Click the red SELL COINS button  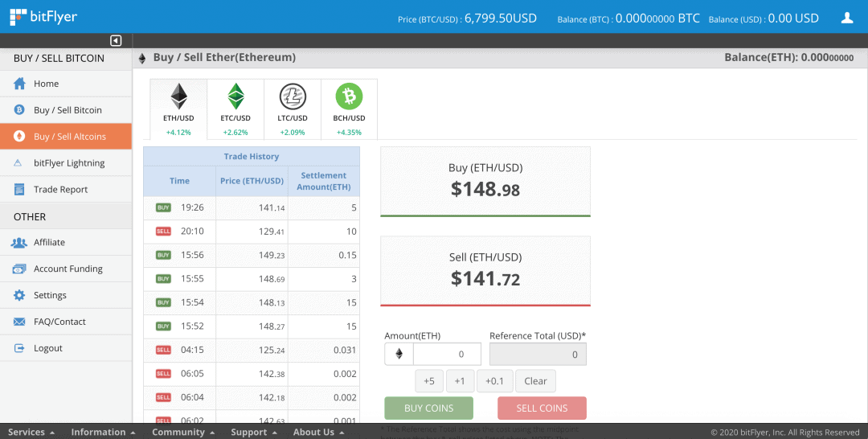point(542,408)
